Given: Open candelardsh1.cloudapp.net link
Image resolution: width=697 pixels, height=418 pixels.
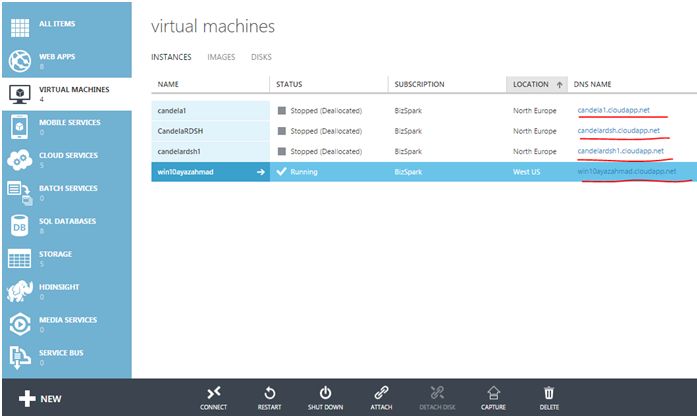Looking at the screenshot, I should [621, 151].
